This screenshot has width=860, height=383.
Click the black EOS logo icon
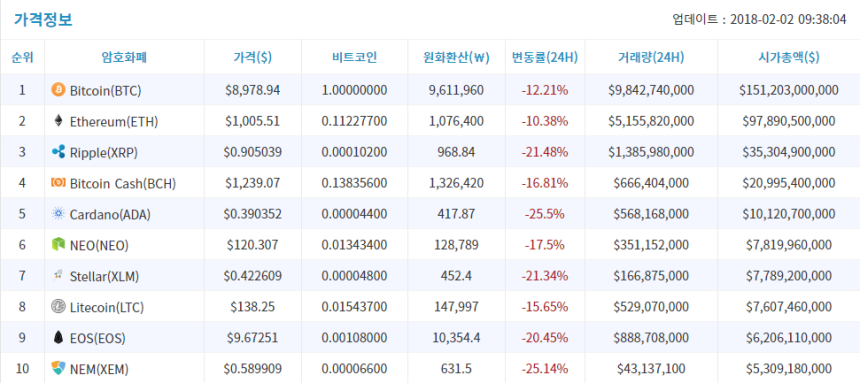[58, 337]
